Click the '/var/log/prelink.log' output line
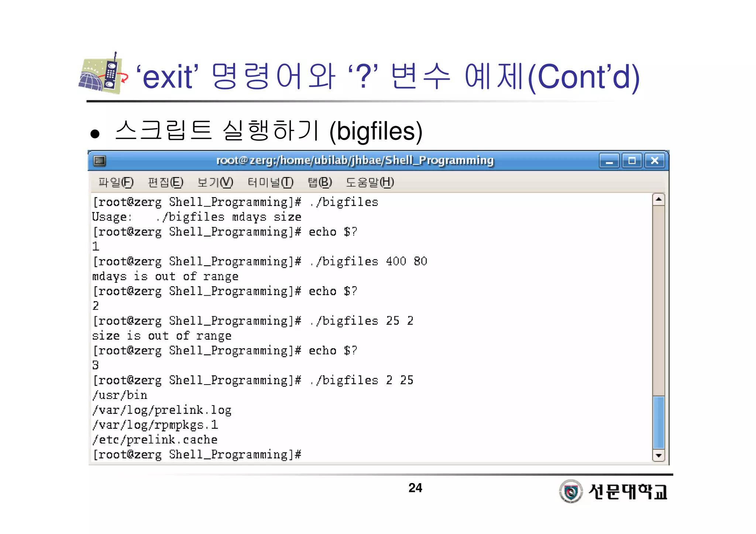Screen dimensions: 756x534 pos(162,410)
